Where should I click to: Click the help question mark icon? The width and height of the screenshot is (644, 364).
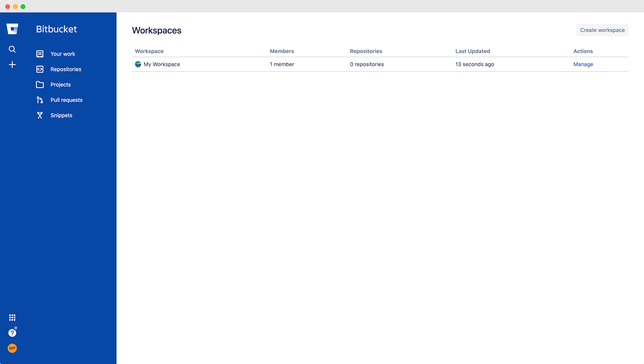tap(12, 333)
